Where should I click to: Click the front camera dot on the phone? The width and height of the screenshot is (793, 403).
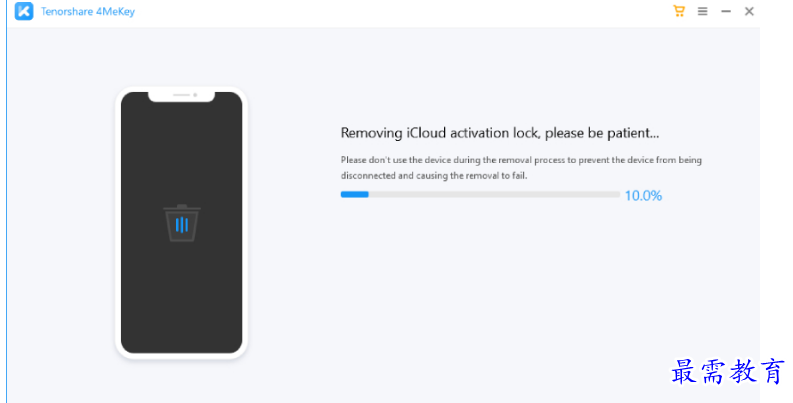(x=195, y=95)
